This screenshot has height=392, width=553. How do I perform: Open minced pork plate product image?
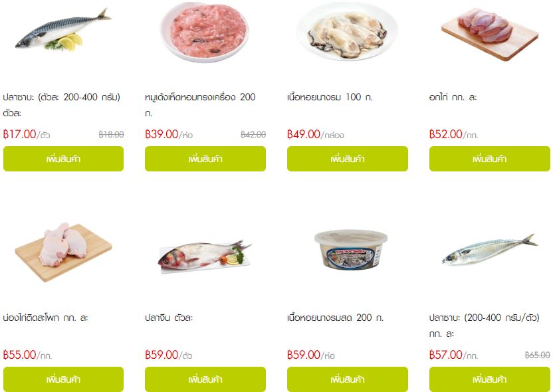tap(205, 31)
